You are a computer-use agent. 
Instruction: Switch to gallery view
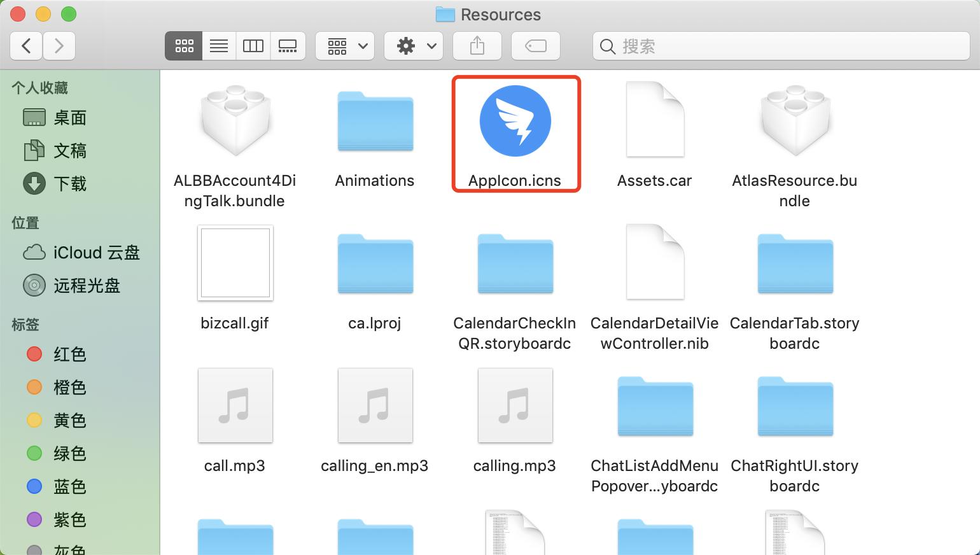coord(288,46)
